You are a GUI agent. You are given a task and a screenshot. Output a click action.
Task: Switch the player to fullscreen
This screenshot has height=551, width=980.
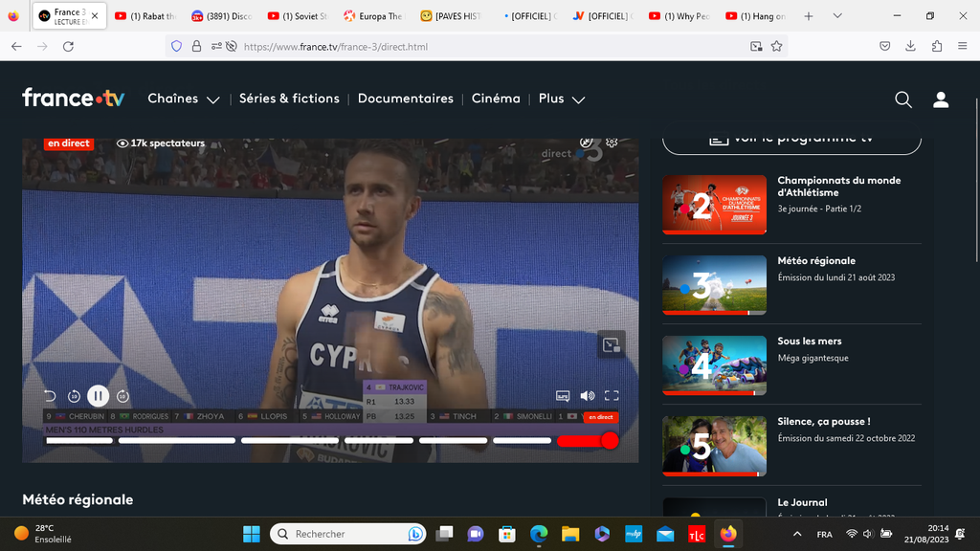(612, 396)
